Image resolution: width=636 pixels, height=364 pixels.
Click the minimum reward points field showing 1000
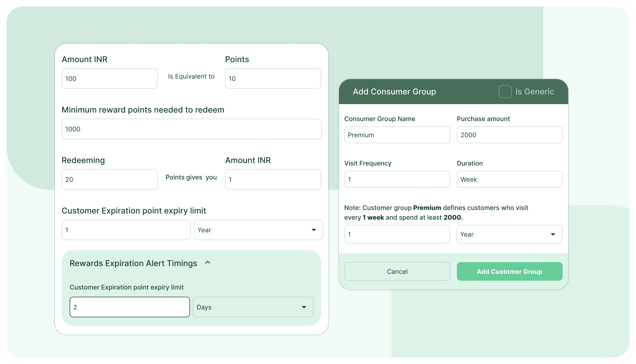[x=191, y=129]
